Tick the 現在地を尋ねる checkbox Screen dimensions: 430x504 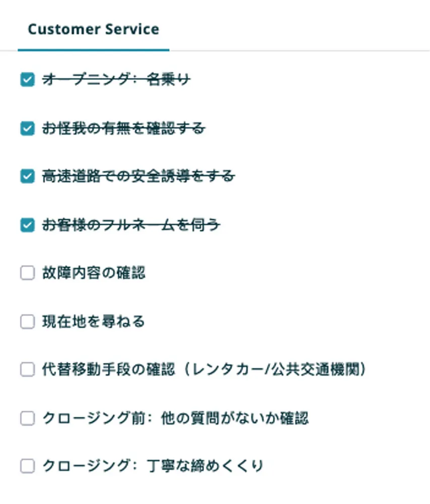click(27, 322)
